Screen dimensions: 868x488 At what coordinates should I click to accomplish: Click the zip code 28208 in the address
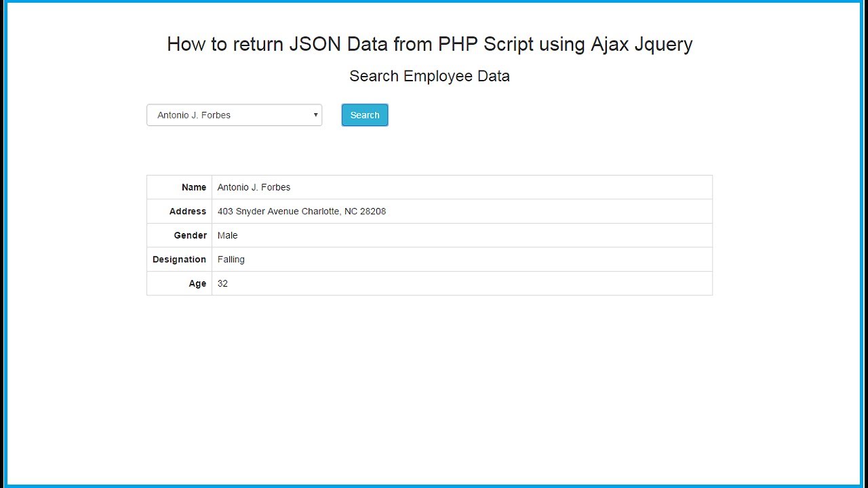(x=373, y=211)
